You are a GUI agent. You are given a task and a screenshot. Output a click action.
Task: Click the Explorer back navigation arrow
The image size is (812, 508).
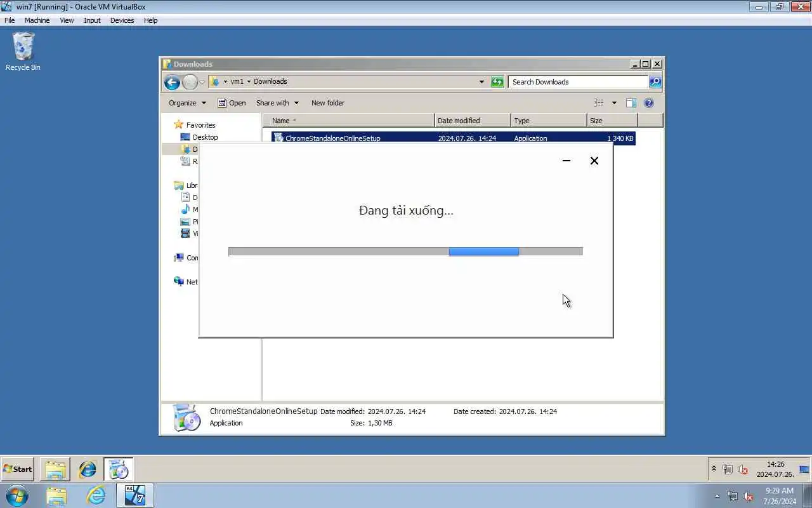coord(172,82)
